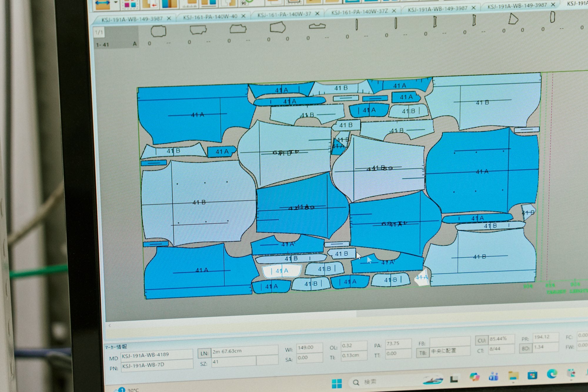Viewport: 588px width, 392px height.
Task: Switch to the KSJ-161-PA-140W-37Z tab
Action: pos(360,12)
